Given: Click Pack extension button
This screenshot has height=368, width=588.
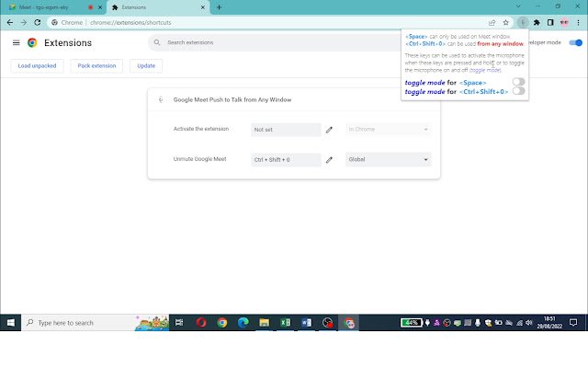Looking at the screenshot, I should pyautogui.click(x=96, y=65).
